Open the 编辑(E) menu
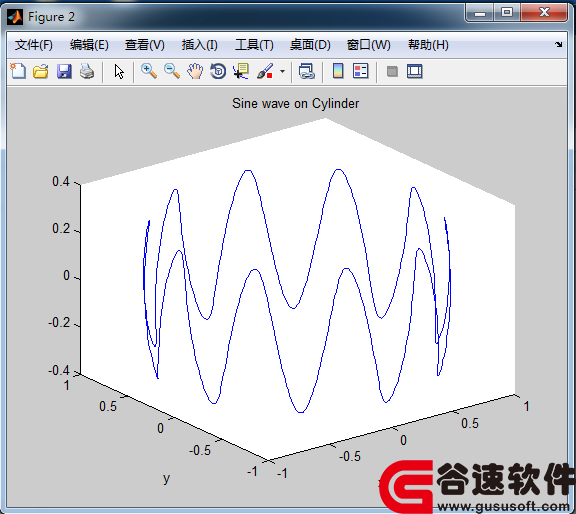This screenshot has height=514, width=576. 89,45
